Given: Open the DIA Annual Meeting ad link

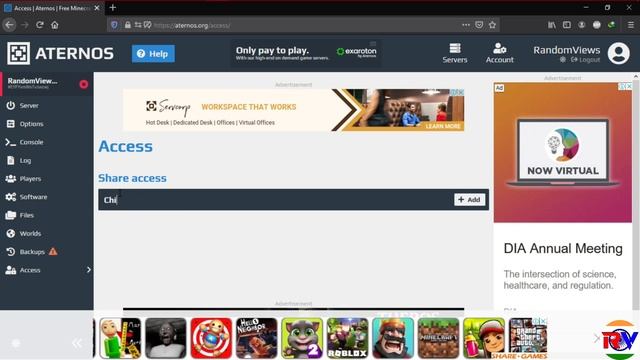Looking at the screenshot, I should (x=563, y=248).
